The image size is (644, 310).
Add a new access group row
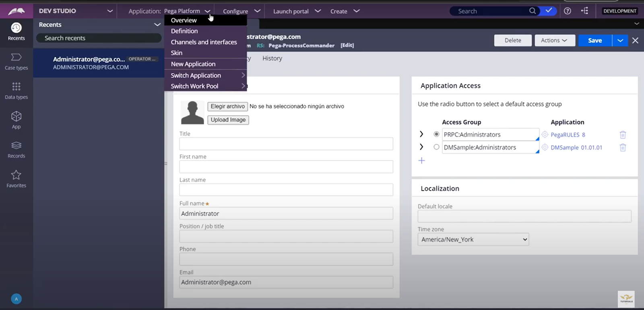(422, 160)
